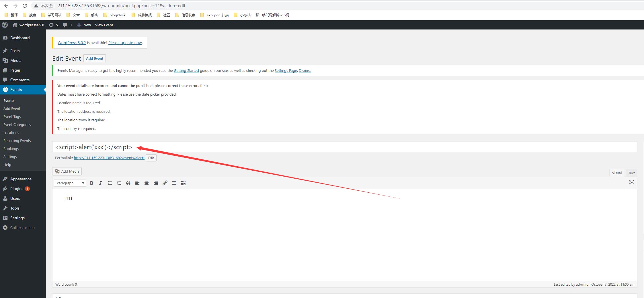Open the updates icon showing 5
Viewport: 644px width, 298px height.
pos(53,25)
